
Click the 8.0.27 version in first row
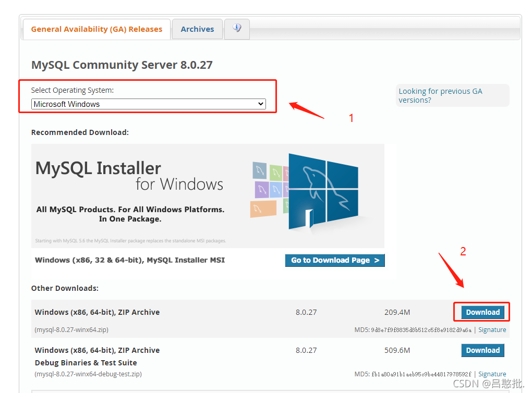(x=306, y=312)
